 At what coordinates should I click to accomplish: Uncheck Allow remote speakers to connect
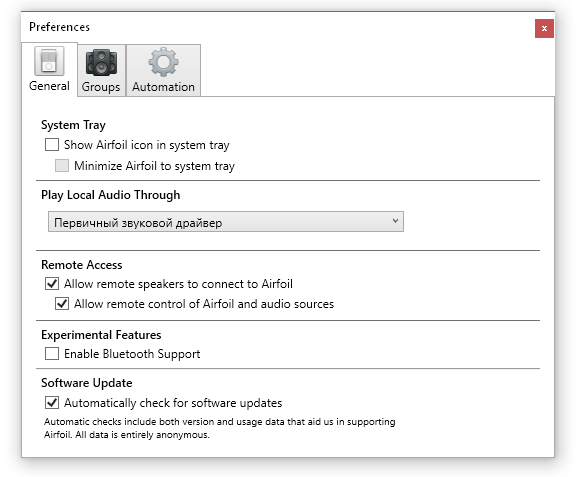click(x=52, y=284)
